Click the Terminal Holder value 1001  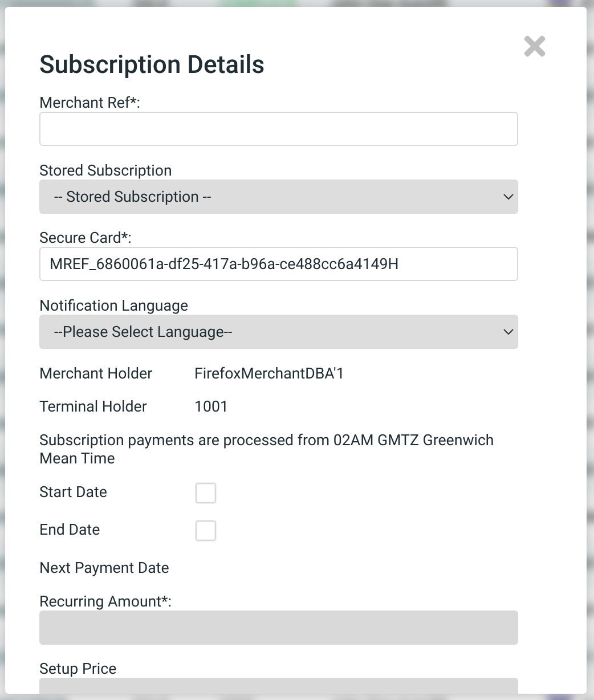[x=211, y=406]
